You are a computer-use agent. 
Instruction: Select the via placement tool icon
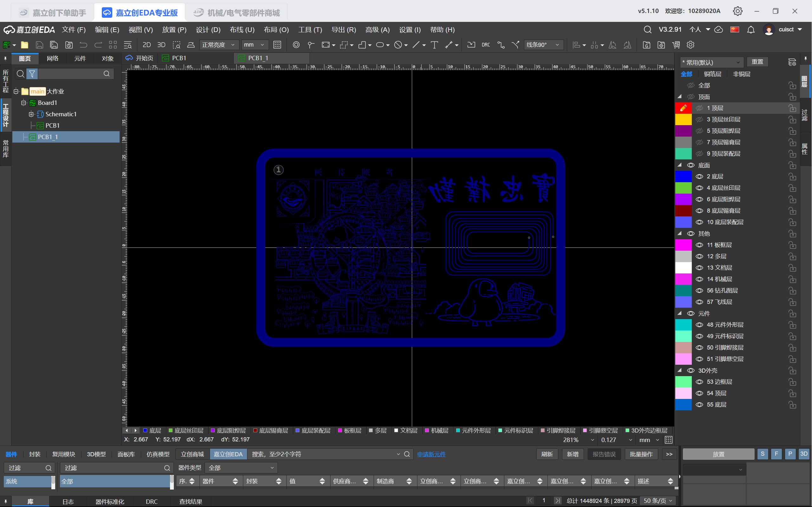[x=296, y=45]
